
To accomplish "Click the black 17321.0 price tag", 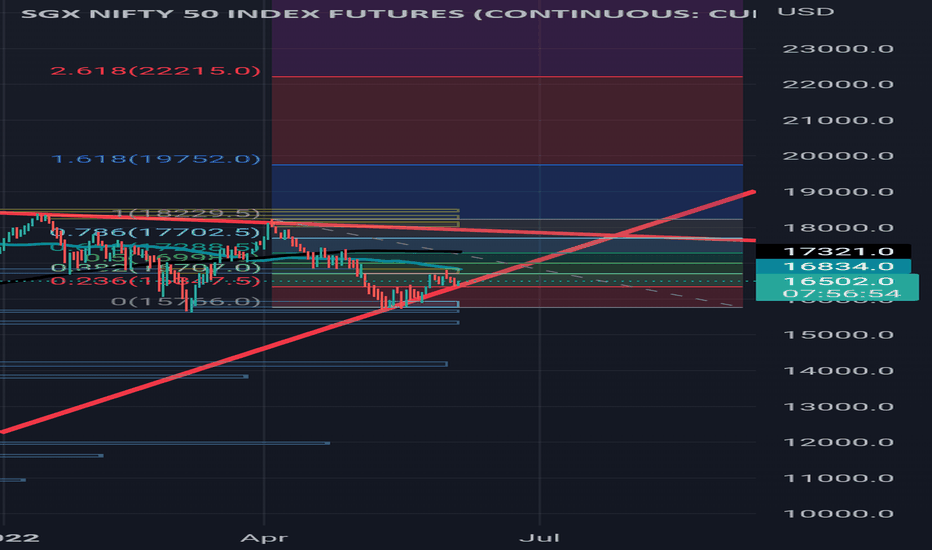I will pyautogui.click(x=833, y=252).
